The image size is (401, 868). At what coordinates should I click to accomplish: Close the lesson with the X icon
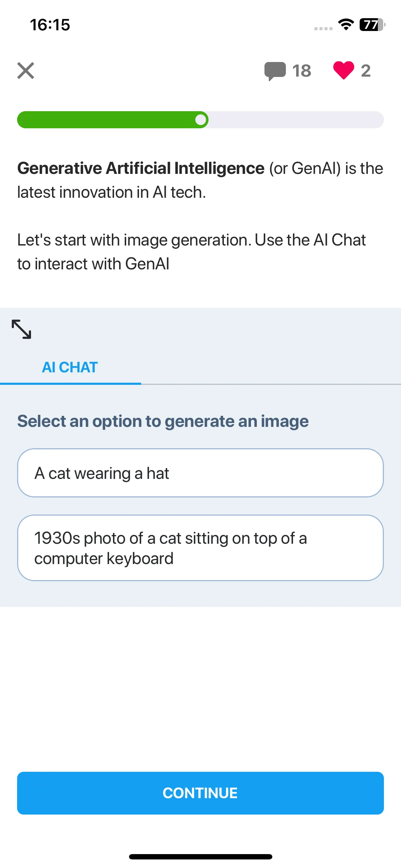pos(26,71)
